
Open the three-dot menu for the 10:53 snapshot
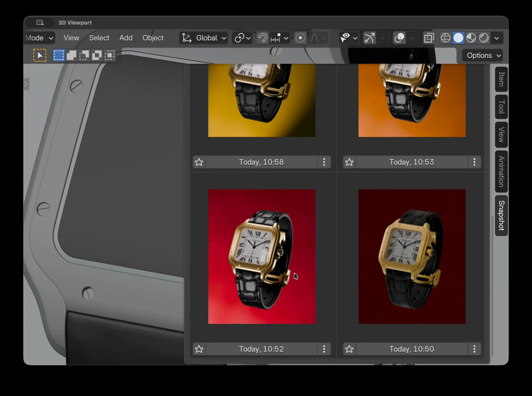click(474, 162)
